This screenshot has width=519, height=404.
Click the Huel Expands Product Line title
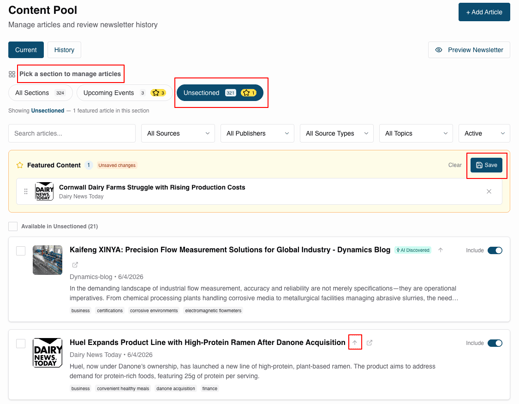pos(207,342)
